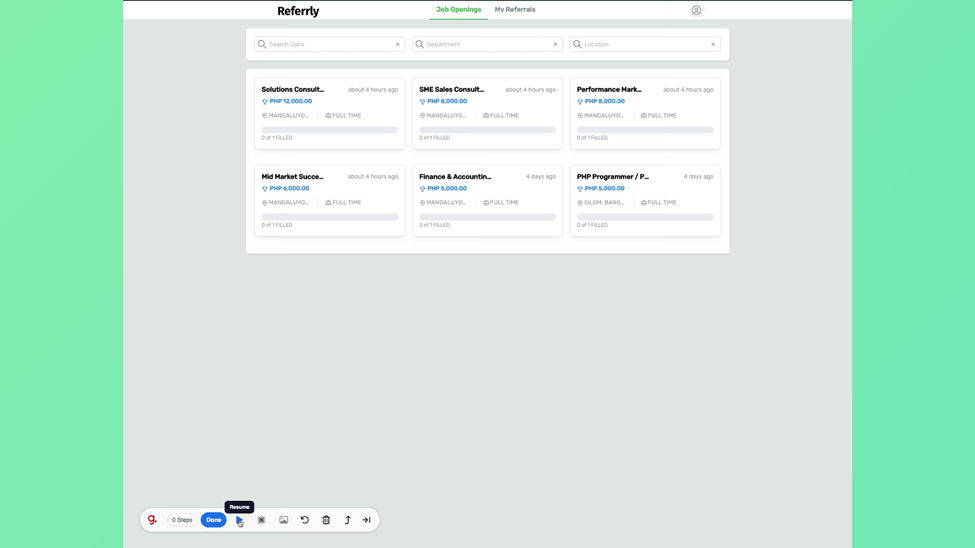Open the Solutions Consult job card title

(x=293, y=90)
